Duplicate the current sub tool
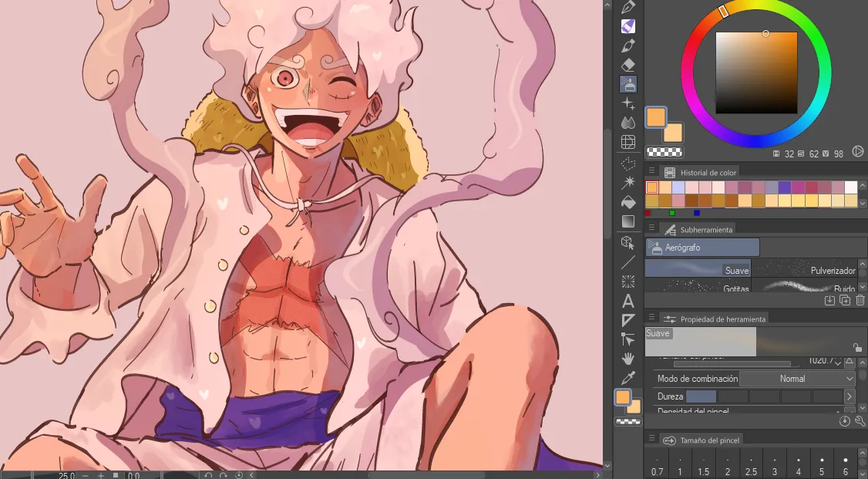Screen dimensions: 868x479 click(845, 300)
